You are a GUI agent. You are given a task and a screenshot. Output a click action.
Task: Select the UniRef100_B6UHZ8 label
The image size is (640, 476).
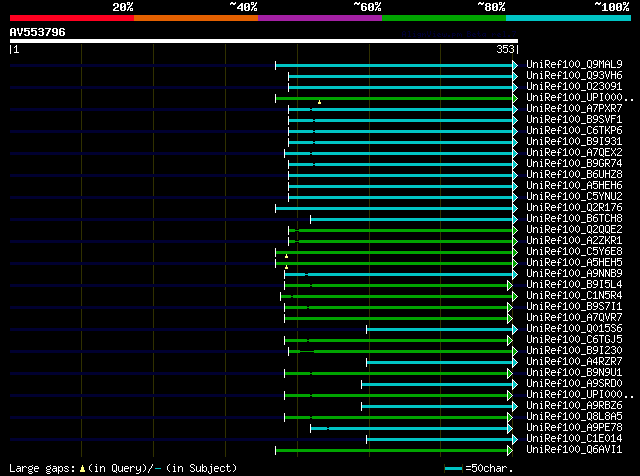(x=574, y=175)
